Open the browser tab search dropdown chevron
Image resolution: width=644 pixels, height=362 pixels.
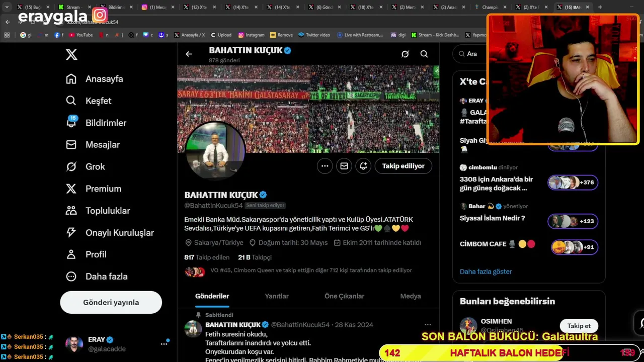7,7
